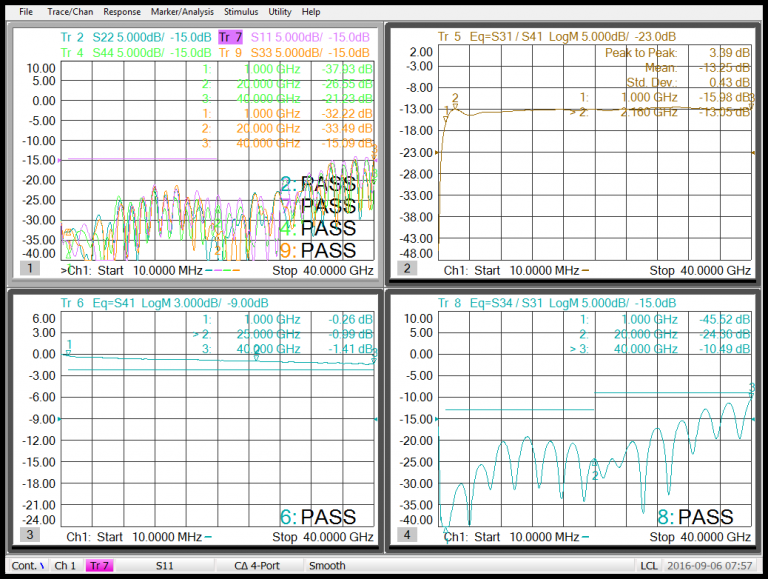The width and height of the screenshot is (768, 579).
Task: Select marker 3 on Tr 8 trace
Action: 752,390
